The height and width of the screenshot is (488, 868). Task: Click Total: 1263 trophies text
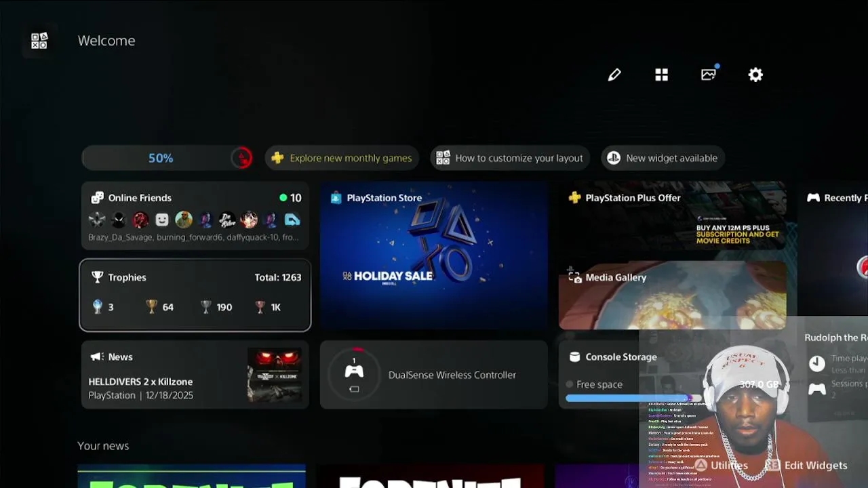pos(278,277)
